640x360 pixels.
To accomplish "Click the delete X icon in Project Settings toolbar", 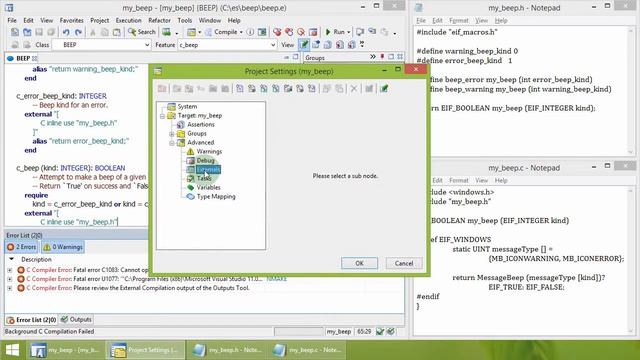I will tap(354, 89).
